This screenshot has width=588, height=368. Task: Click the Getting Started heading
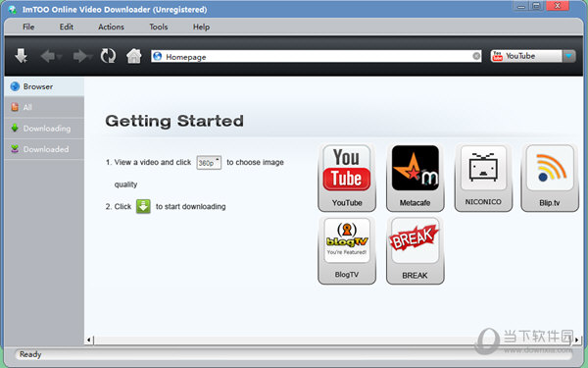174,121
